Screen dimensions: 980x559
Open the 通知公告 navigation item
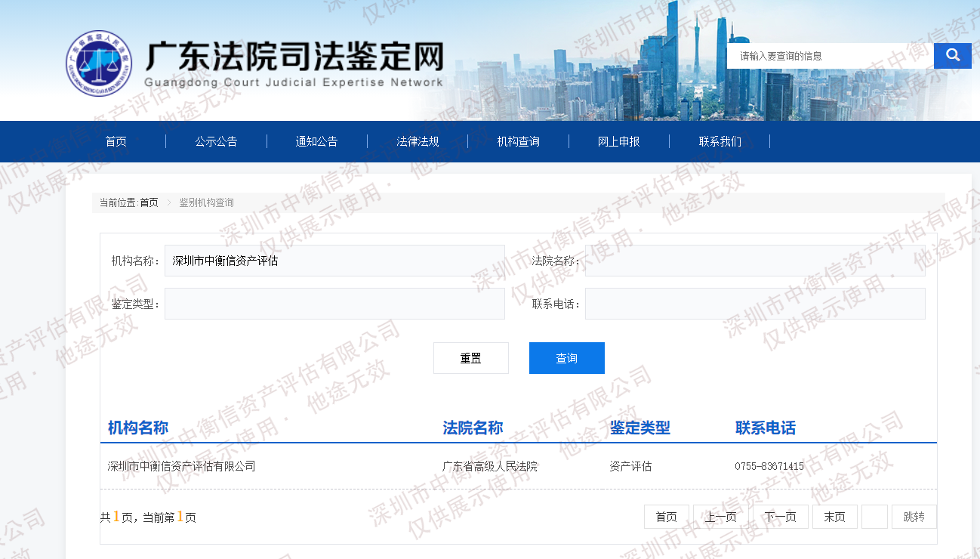[x=316, y=141]
